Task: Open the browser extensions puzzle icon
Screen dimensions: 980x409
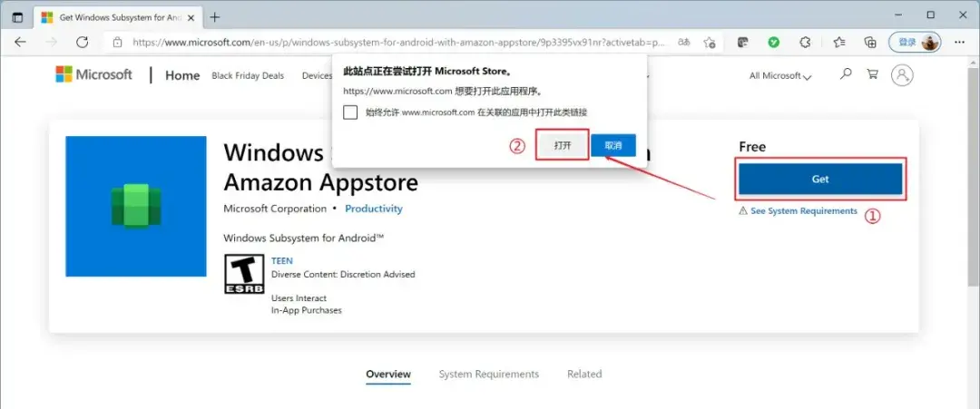Action: point(806,42)
